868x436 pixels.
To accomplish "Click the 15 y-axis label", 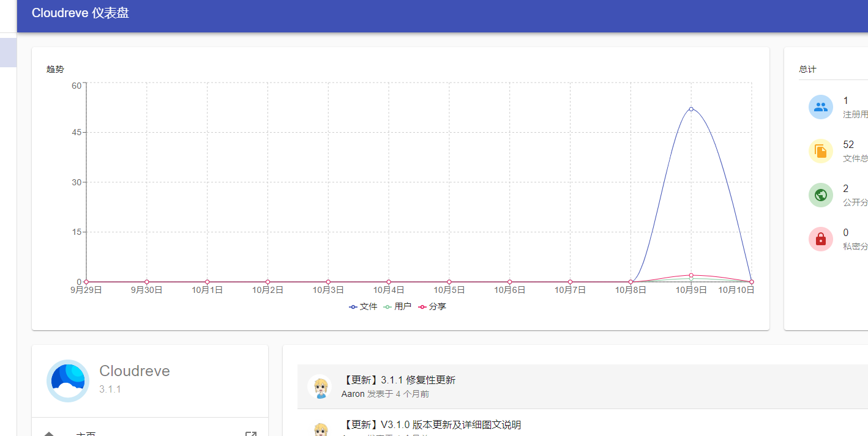I will coord(77,232).
